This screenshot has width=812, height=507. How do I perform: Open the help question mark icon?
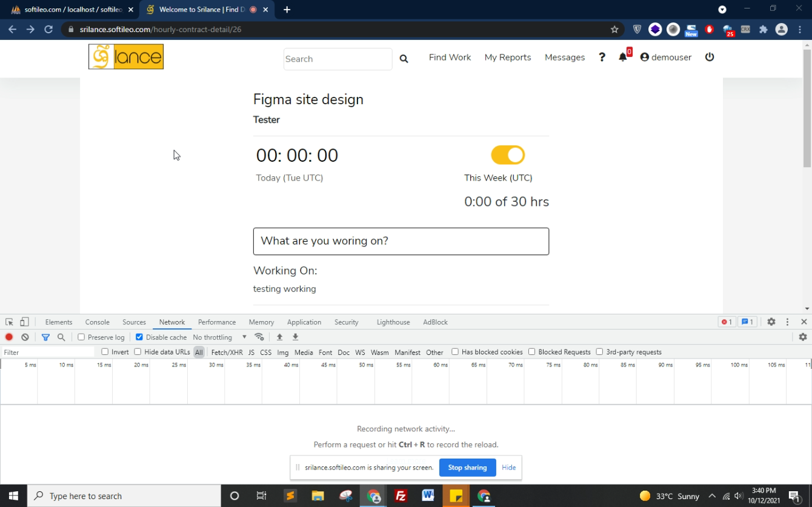(602, 57)
